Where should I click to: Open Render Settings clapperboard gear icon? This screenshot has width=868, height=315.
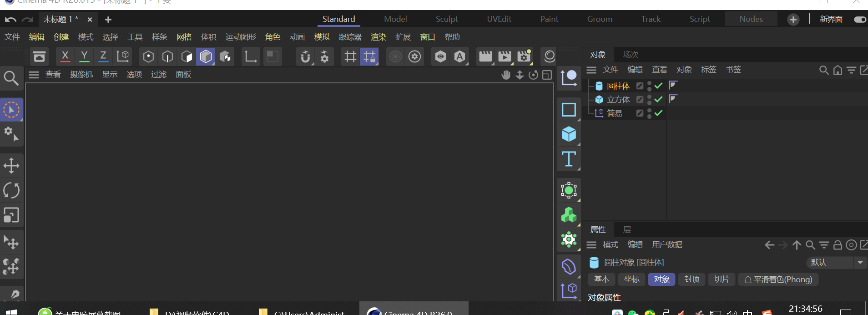click(x=524, y=56)
